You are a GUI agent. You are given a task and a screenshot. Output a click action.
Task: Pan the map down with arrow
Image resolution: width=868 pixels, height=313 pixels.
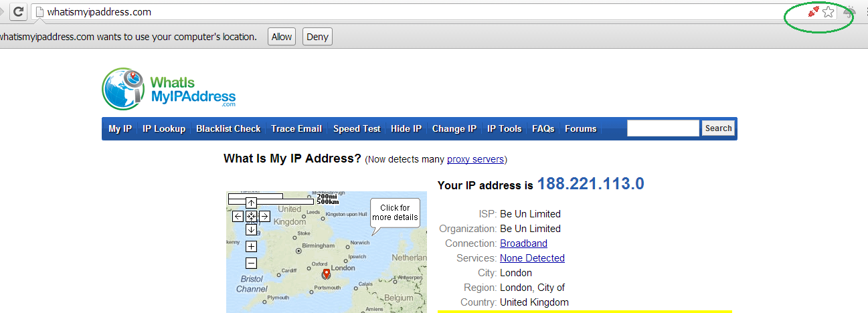click(x=251, y=229)
